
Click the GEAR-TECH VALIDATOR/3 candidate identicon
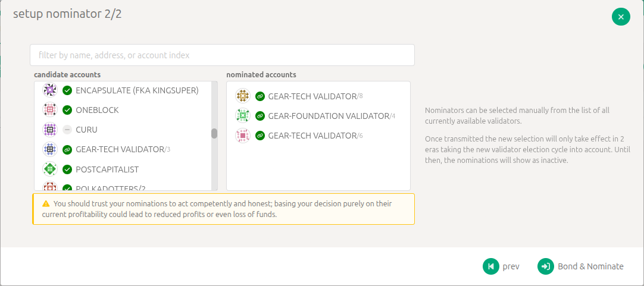[x=50, y=149]
